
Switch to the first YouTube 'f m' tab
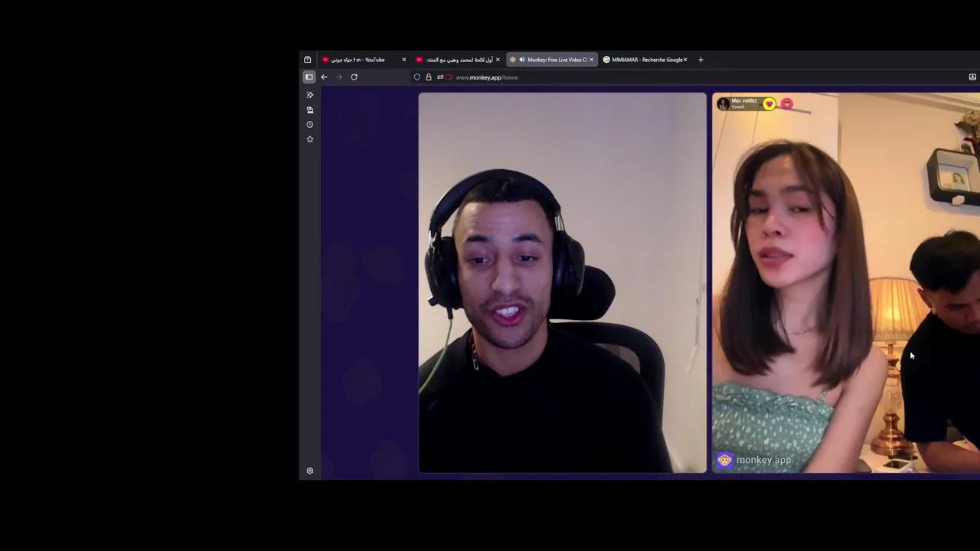tap(363, 60)
